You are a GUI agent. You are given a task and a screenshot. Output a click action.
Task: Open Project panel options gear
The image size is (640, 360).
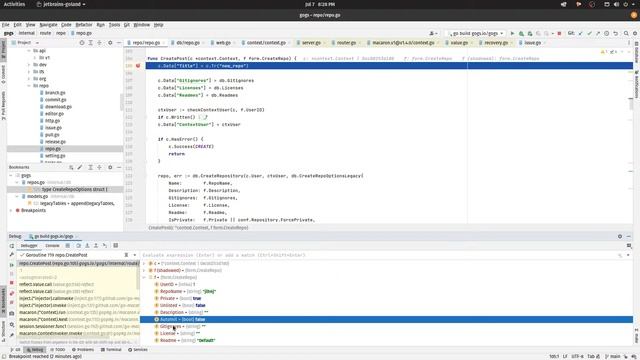point(110,43)
